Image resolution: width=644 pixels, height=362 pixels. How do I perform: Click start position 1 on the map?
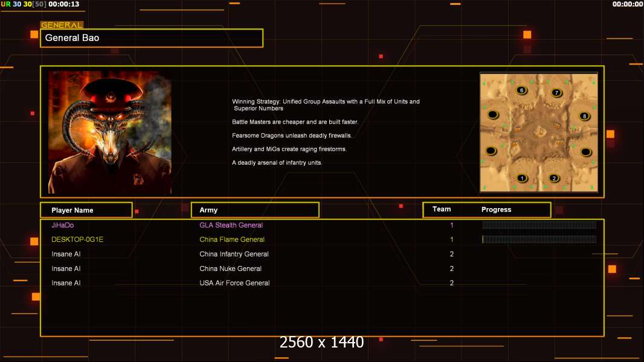[x=522, y=179]
